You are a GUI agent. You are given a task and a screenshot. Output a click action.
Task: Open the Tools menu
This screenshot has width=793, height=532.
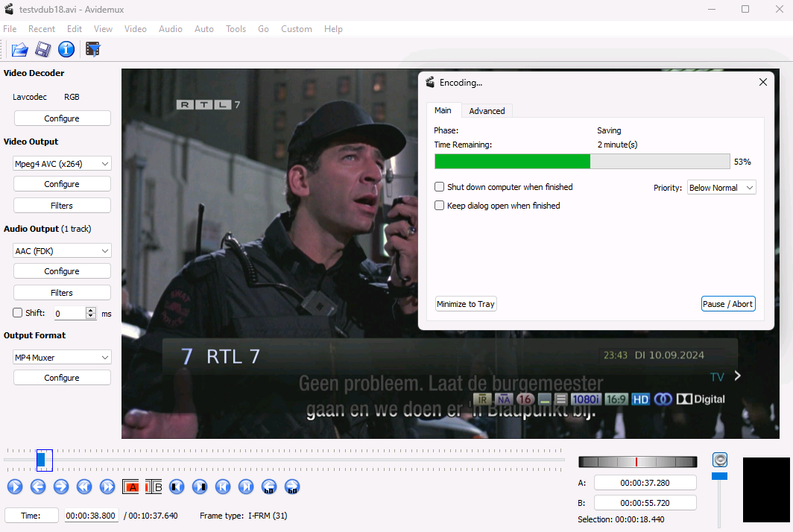tap(236, 29)
